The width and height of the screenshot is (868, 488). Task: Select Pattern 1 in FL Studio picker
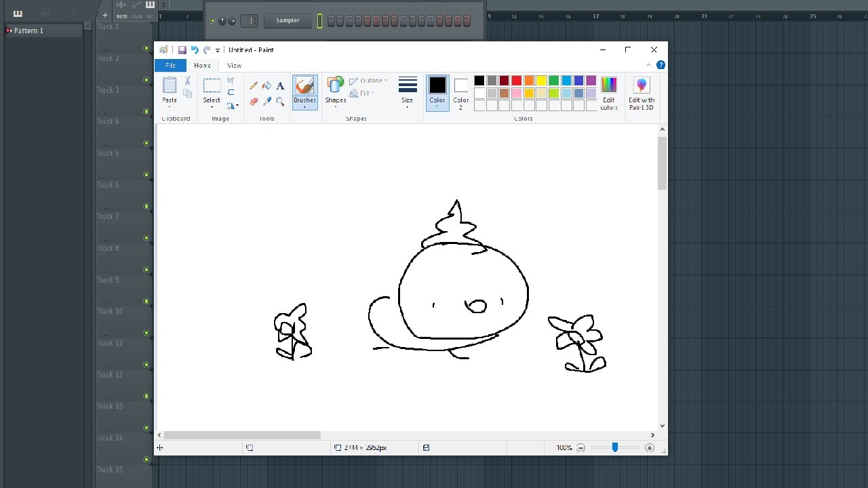click(44, 30)
